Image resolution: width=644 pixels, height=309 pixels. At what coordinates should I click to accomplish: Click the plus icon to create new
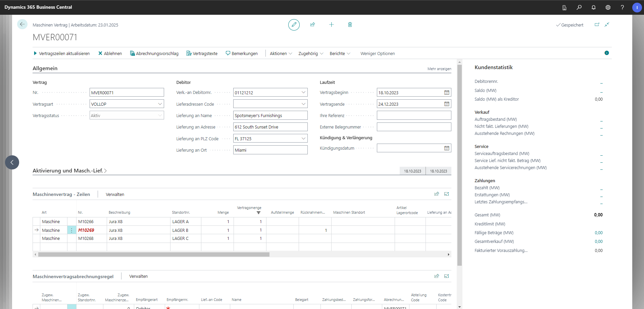click(x=331, y=24)
